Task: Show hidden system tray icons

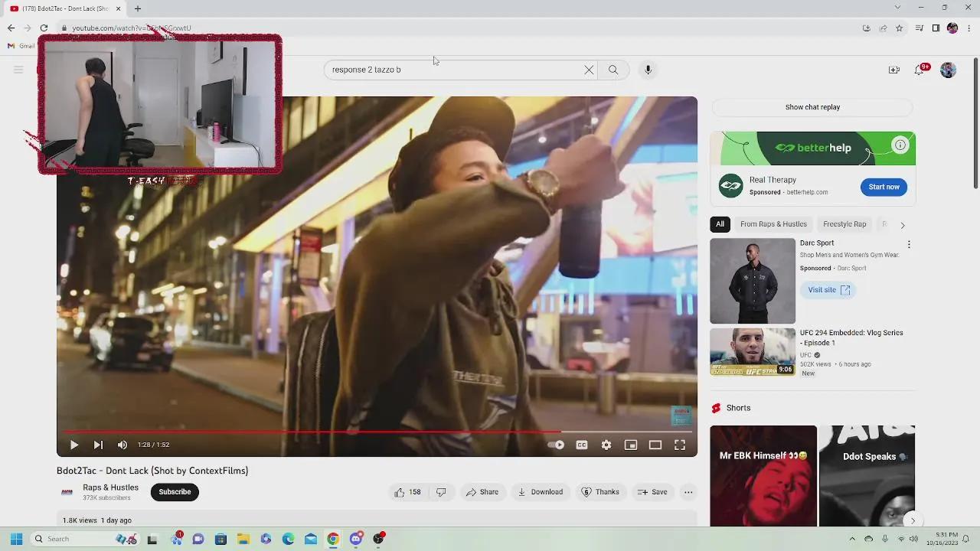Action: [852, 539]
